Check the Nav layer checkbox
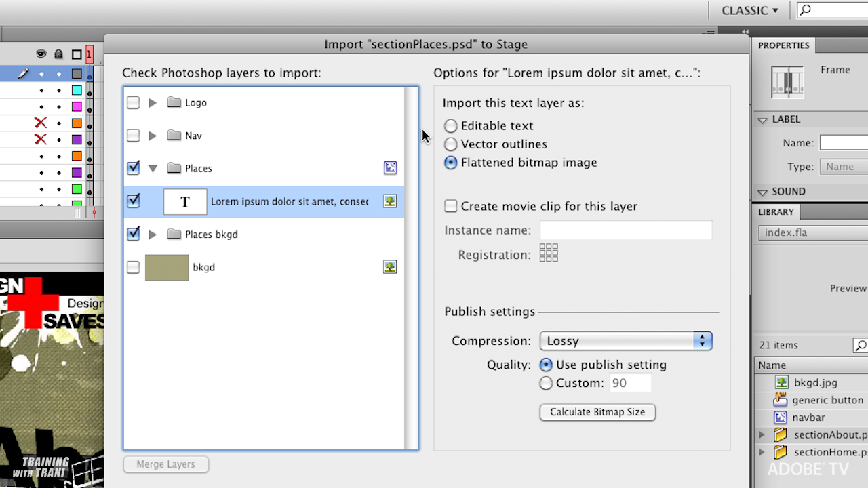The width and height of the screenshot is (868, 488). coord(133,136)
